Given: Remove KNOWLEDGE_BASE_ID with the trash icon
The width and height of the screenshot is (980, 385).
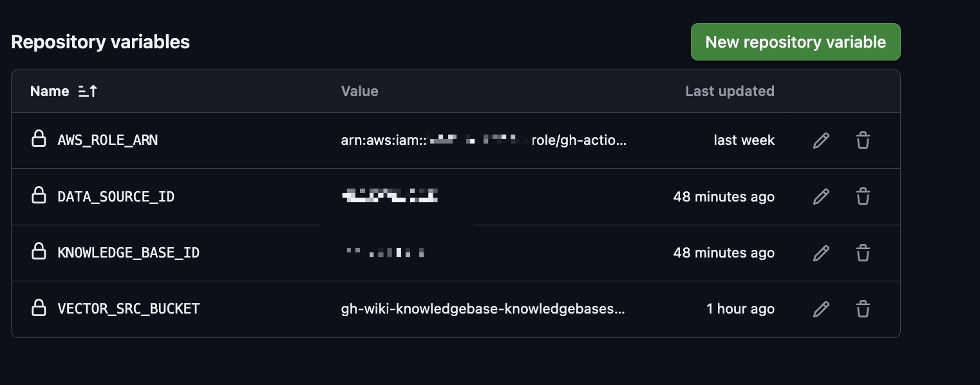Looking at the screenshot, I should coord(863,252).
